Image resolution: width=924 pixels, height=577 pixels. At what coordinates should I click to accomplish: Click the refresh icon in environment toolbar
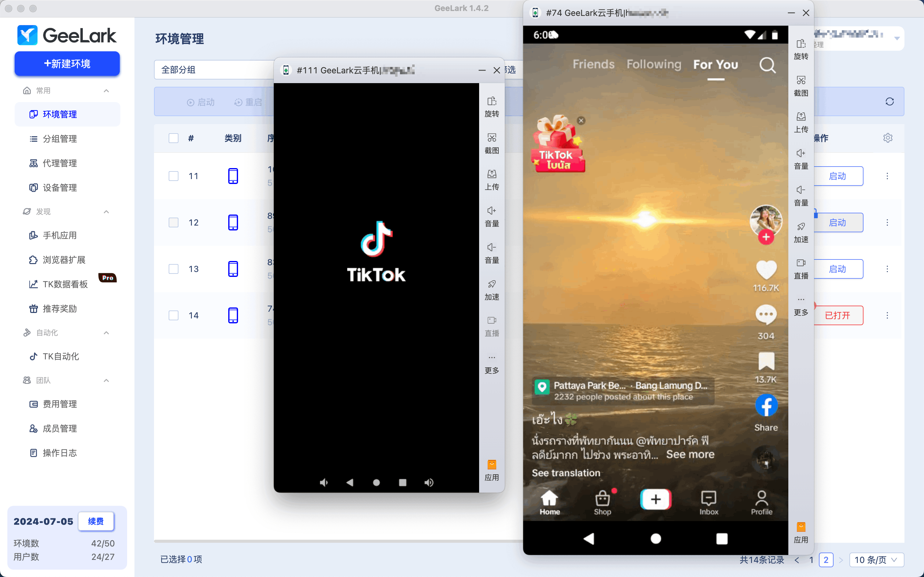pos(889,101)
